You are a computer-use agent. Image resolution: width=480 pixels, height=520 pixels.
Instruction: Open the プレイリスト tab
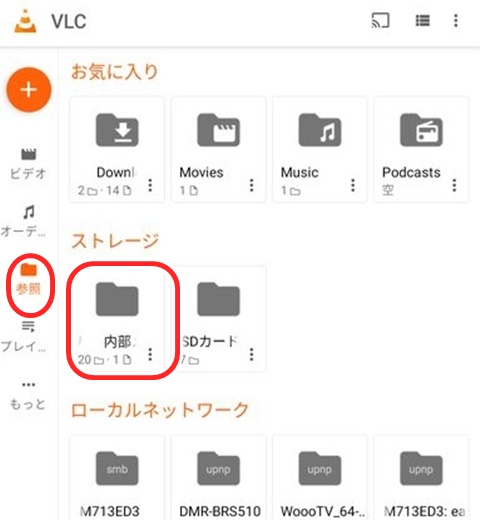[24, 337]
